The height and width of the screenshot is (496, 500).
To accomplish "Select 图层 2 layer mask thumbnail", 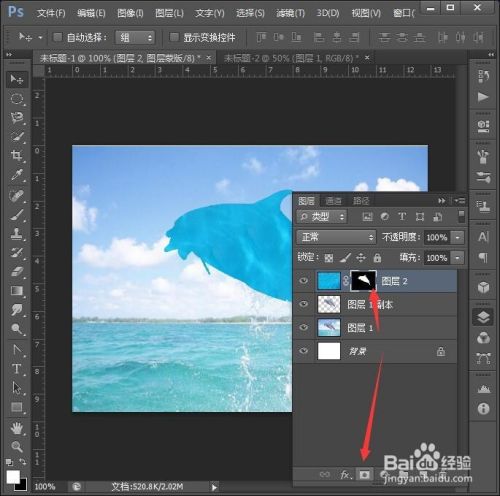I will pyautogui.click(x=363, y=281).
